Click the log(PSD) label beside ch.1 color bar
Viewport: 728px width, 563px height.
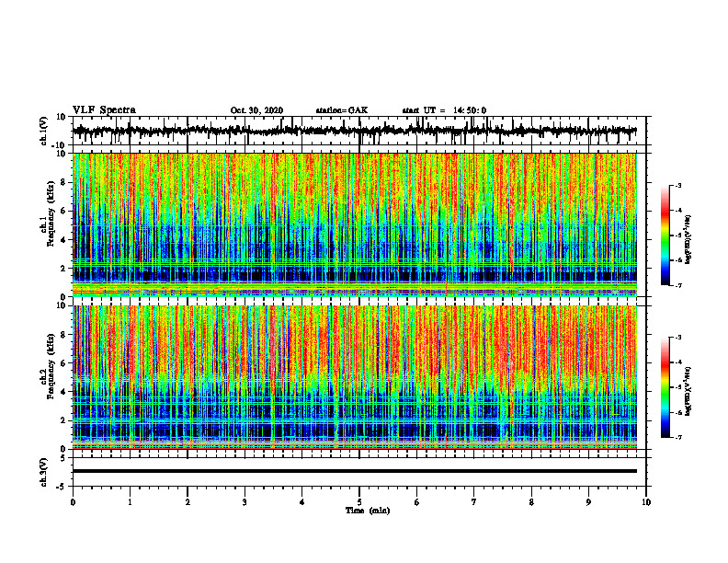[x=688, y=240]
